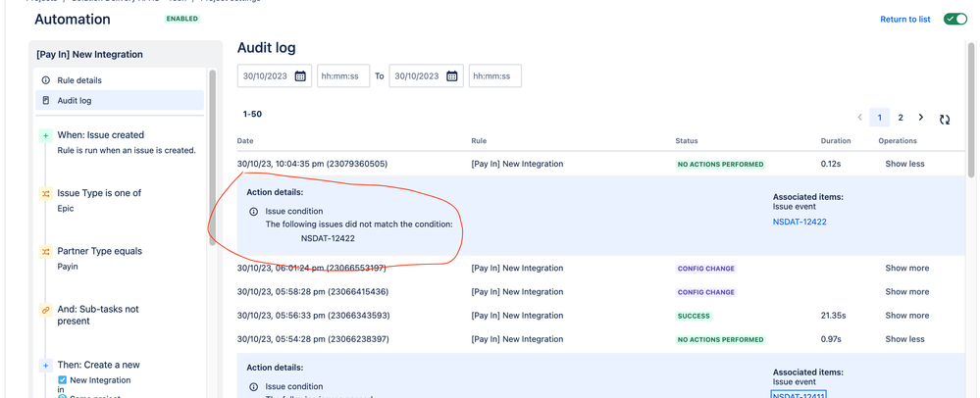980x398 pixels.
Task: Click the Rule column header
Action: (x=479, y=141)
